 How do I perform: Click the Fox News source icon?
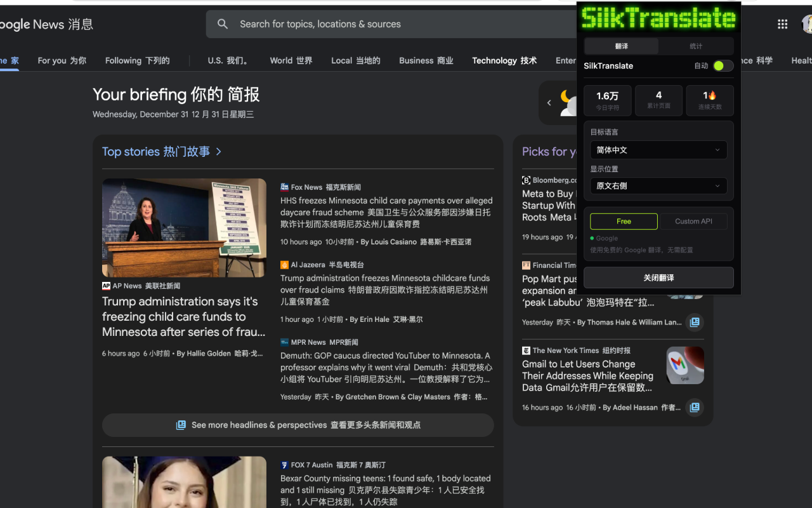point(284,187)
